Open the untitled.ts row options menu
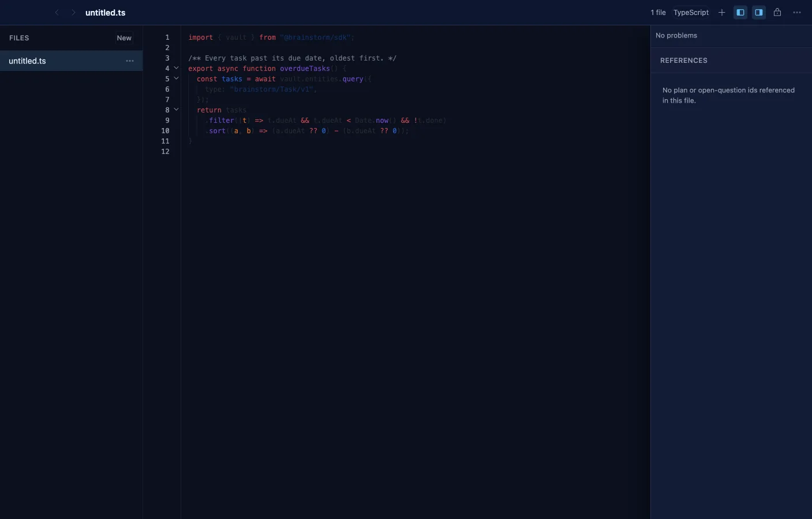 pos(130,61)
